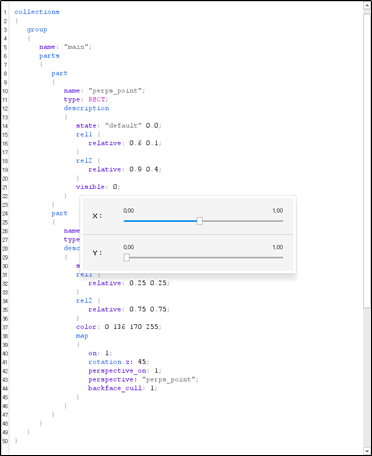Click the "perspective_on: 1" line

(125, 371)
